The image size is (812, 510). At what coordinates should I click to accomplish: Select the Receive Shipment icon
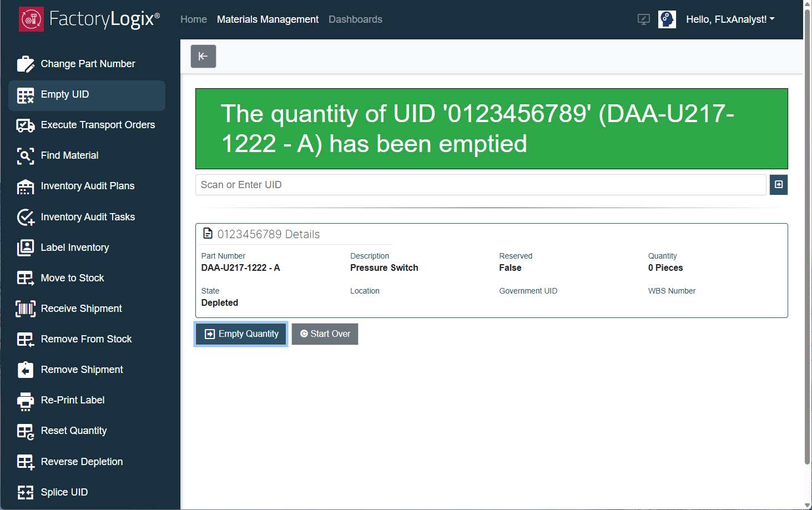pyautogui.click(x=26, y=308)
